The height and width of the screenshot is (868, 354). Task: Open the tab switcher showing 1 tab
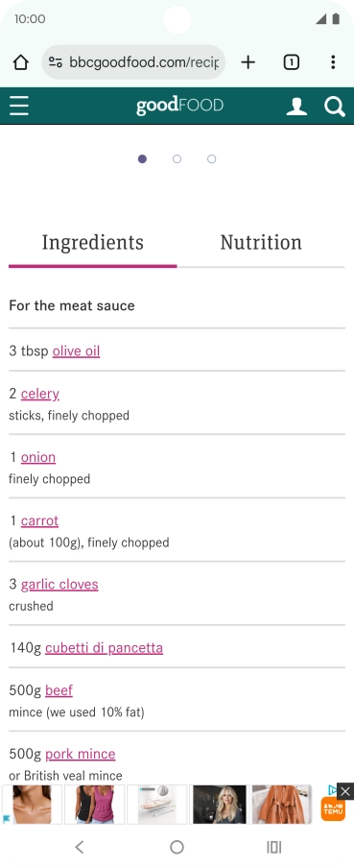coord(292,62)
